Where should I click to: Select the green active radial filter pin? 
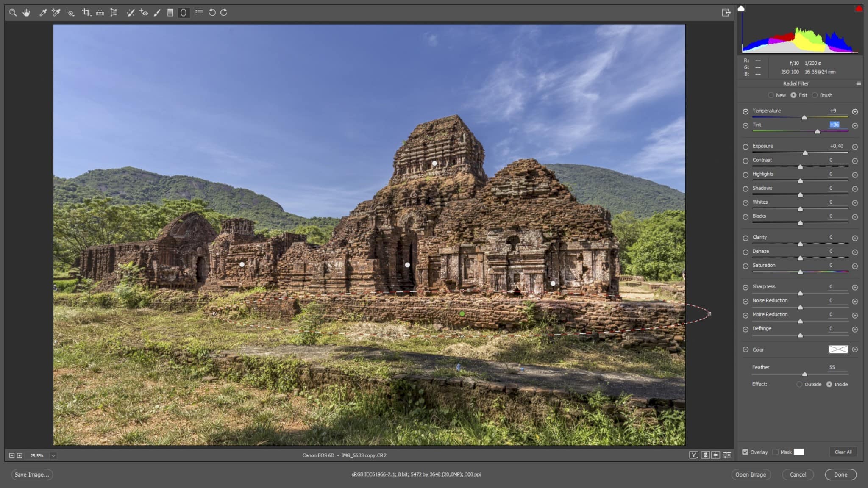(x=462, y=314)
